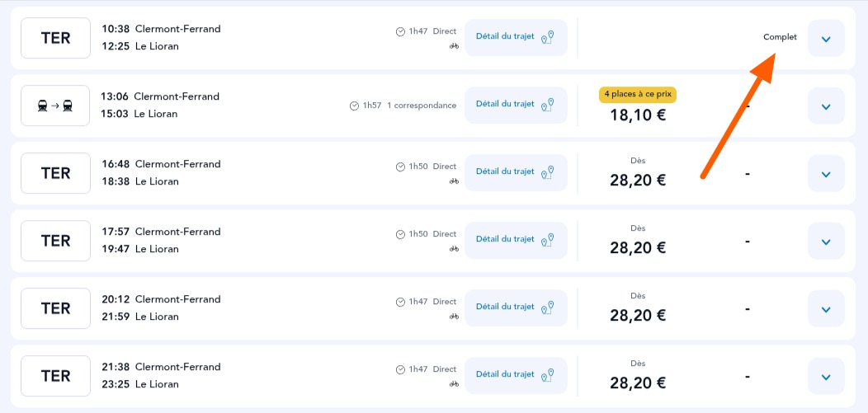Click the bicycle icon on the 16:48 journey
Screen dimensions: 868x413
(x=454, y=181)
